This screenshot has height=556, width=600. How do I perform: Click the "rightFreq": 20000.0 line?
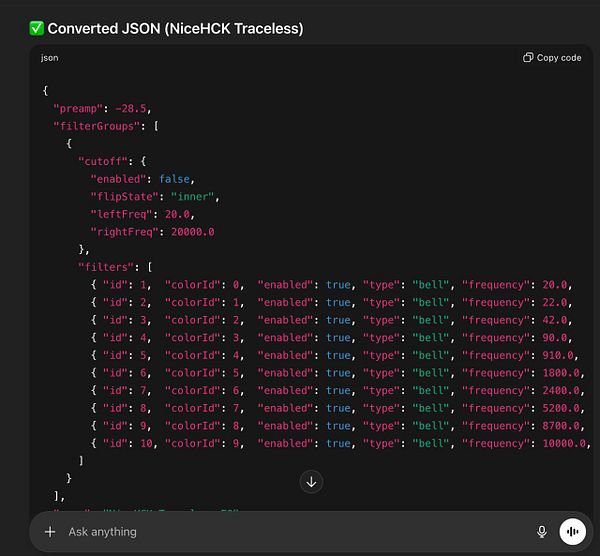click(x=152, y=232)
